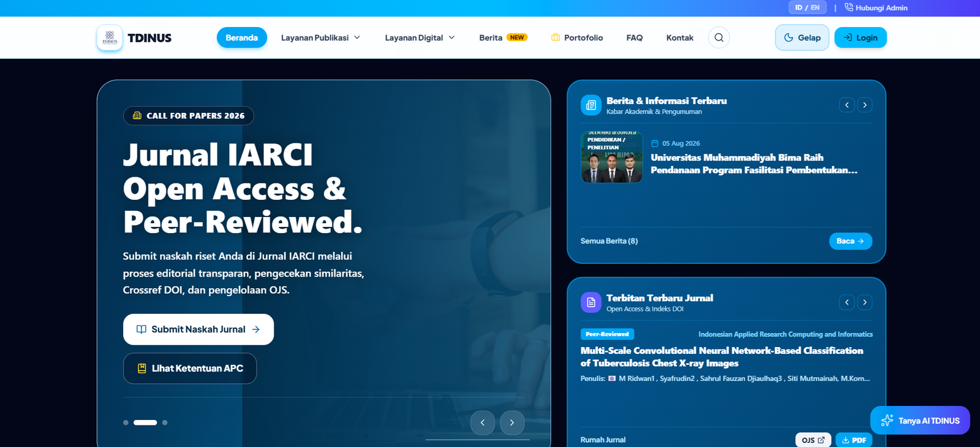The height and width of the screenshot is (447, 980).
Task: Open Semua Berita (8) link
Action: click(x=609, y=241)
